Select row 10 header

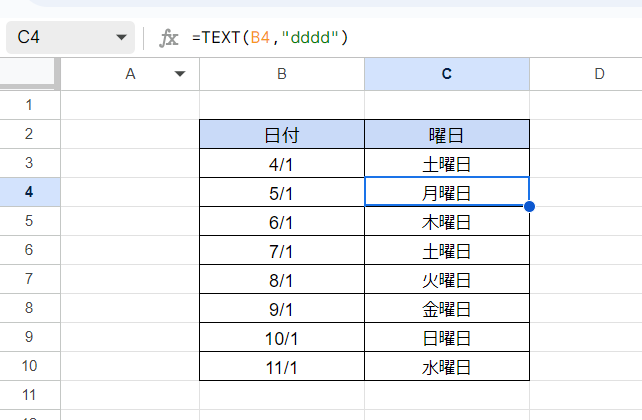pos(29,366)
